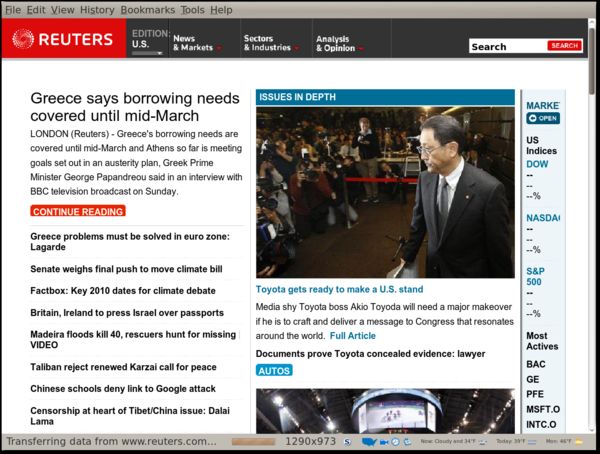Click the GE stock ticker
The width and height of the screenshot is (600, 454).
(x=533, y=379)
